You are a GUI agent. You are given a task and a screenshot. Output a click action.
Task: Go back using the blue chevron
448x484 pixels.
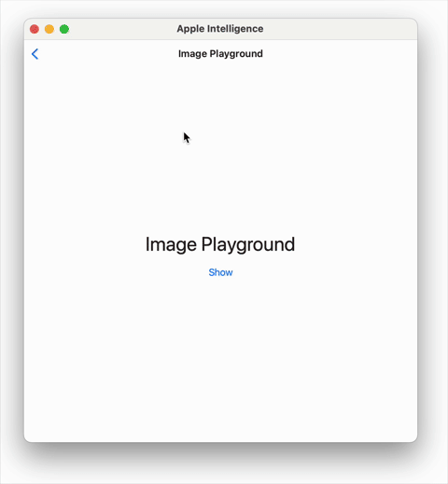[x=35, y=54]
